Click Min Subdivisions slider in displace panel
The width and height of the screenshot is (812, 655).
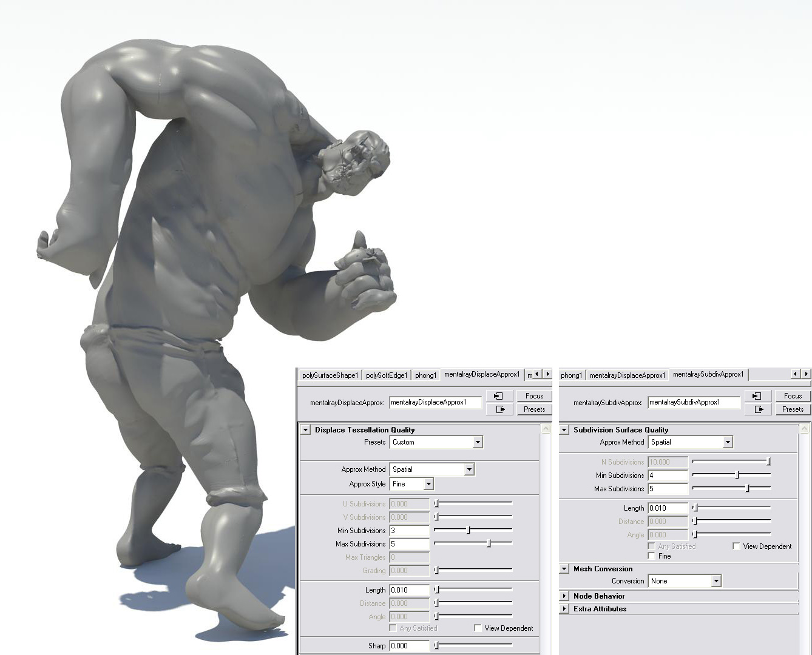[473, 531]
